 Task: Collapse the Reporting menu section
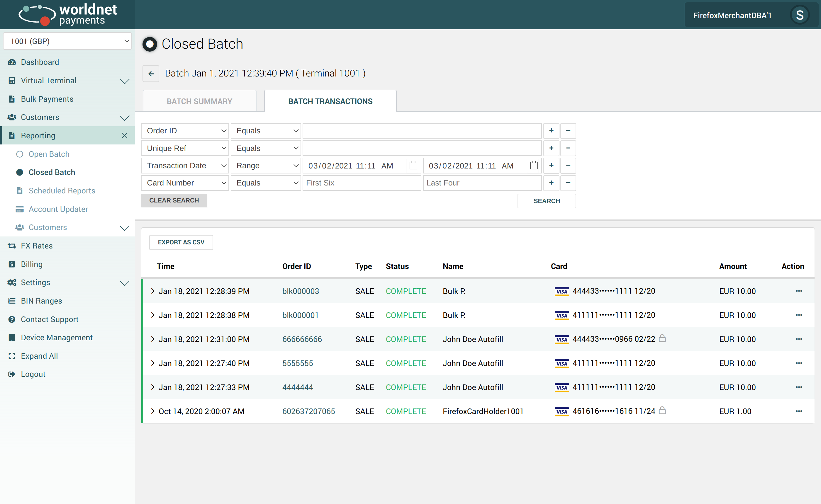124,136
